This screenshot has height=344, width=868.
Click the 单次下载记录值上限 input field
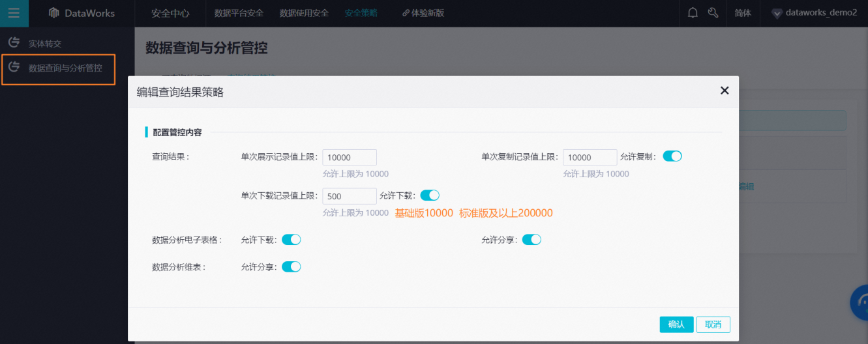click(350, 196)
